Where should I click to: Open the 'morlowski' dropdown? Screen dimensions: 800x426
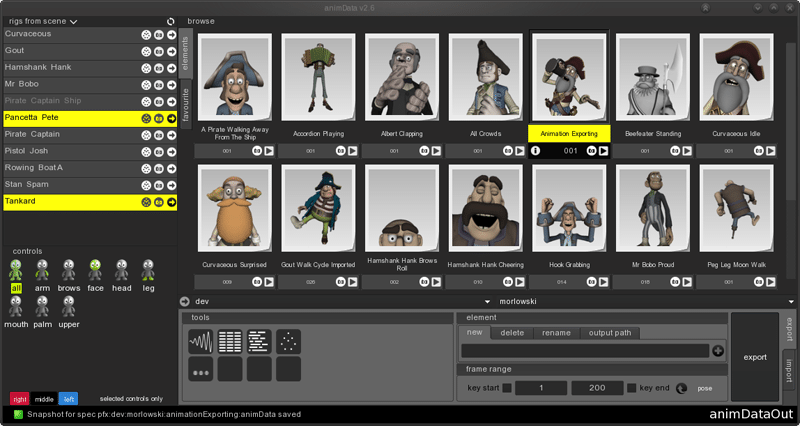point(487,301)
